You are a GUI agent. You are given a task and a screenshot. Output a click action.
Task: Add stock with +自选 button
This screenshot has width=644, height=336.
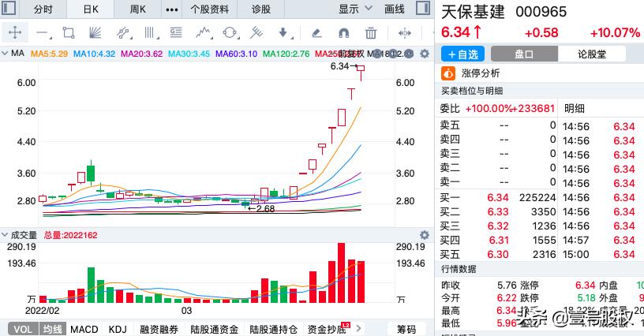coord(462,54)
